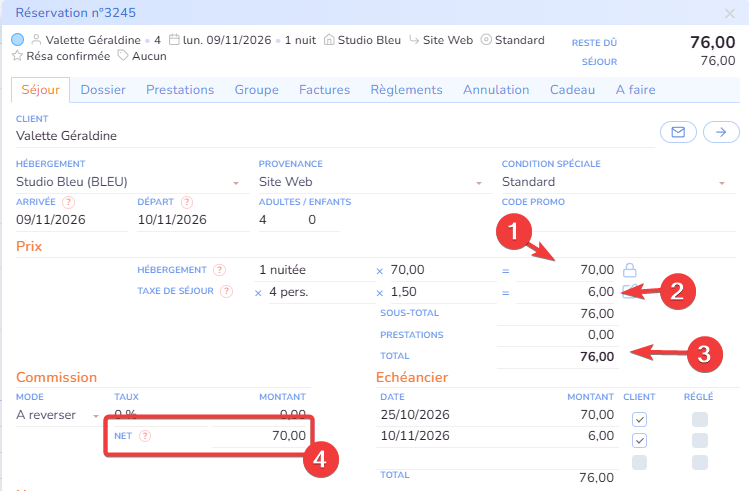The height and width of the screenshot is (491, 749).
Task: Click the blue status circle in header
Action: pos(18,40)
